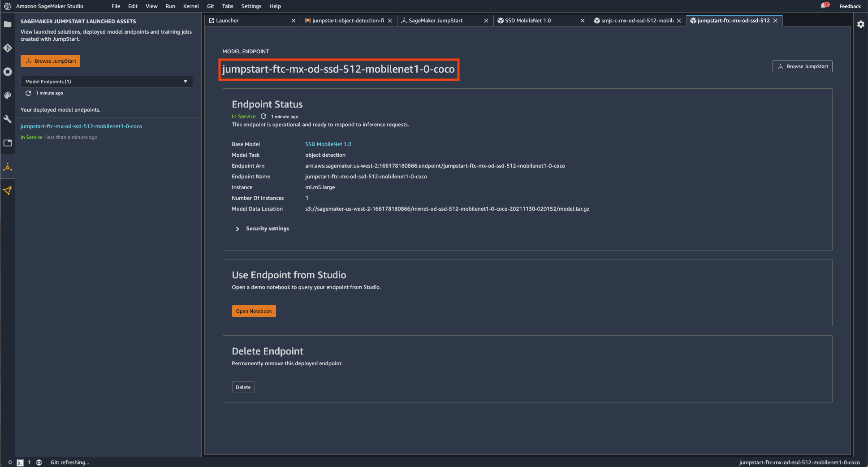Expand Security settings section
The width and height of the screenshot is (868, 467).
262,229
